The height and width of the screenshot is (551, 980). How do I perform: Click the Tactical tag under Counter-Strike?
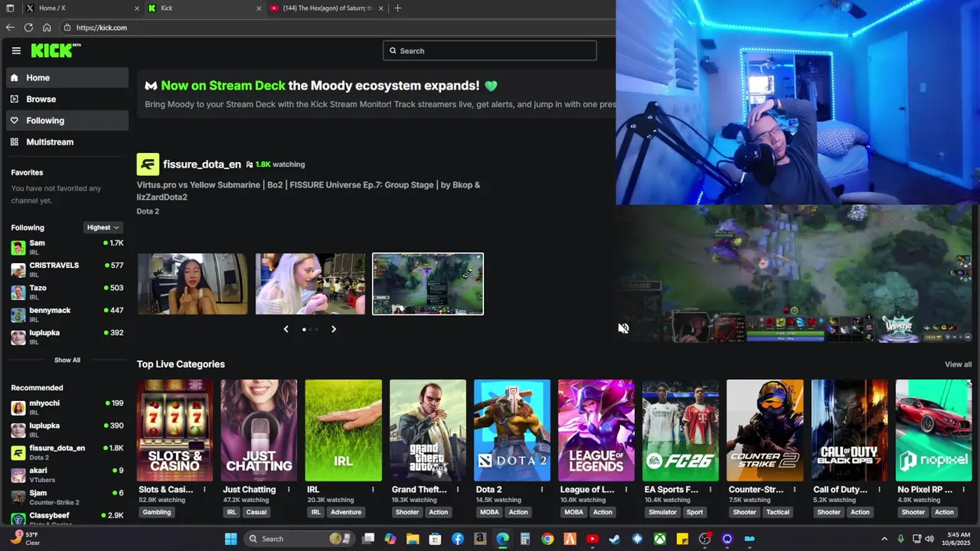point(778,512)
